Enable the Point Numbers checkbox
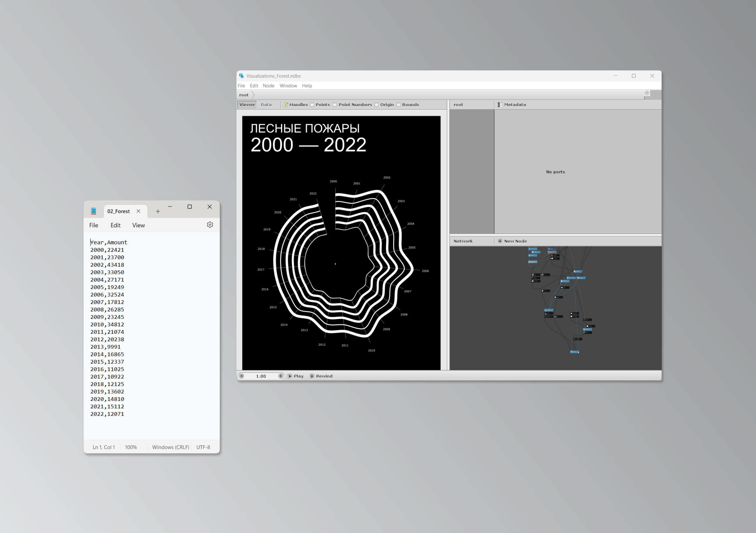 tap(335, 105)
